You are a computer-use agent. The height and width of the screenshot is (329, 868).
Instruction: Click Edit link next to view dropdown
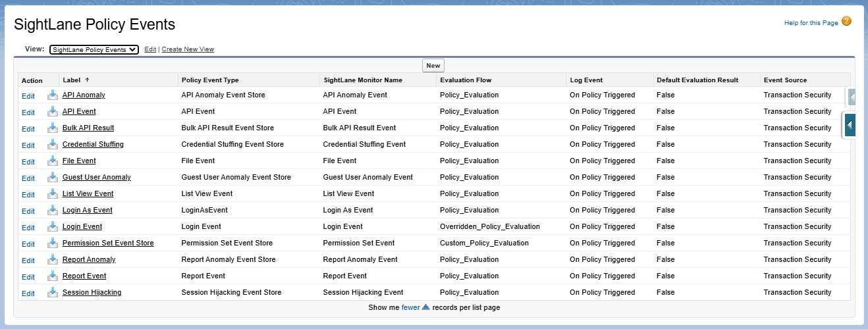pos(150,49)
